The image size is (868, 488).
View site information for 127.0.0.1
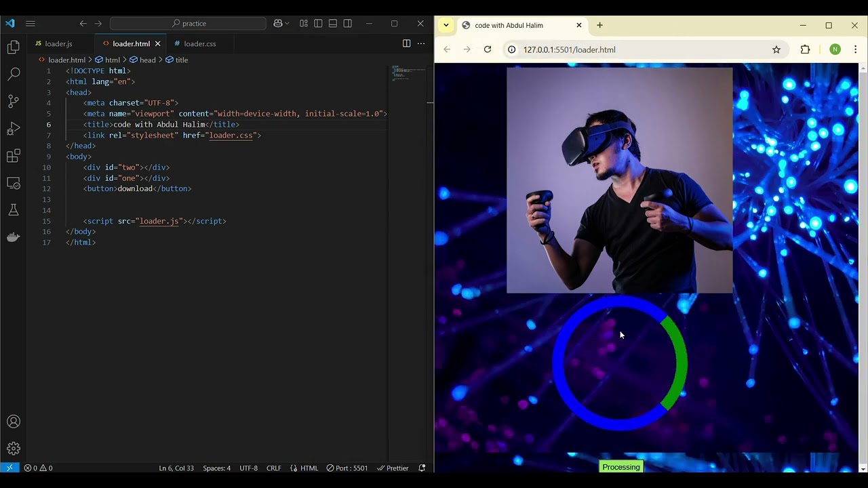pos(512,49)
